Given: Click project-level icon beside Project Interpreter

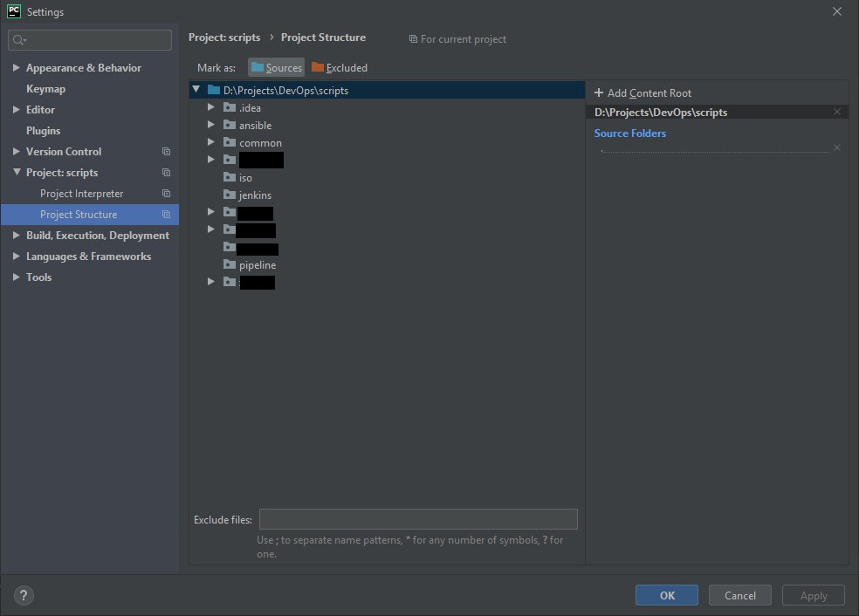Looking at the screenshot, I should pos(166,194).
